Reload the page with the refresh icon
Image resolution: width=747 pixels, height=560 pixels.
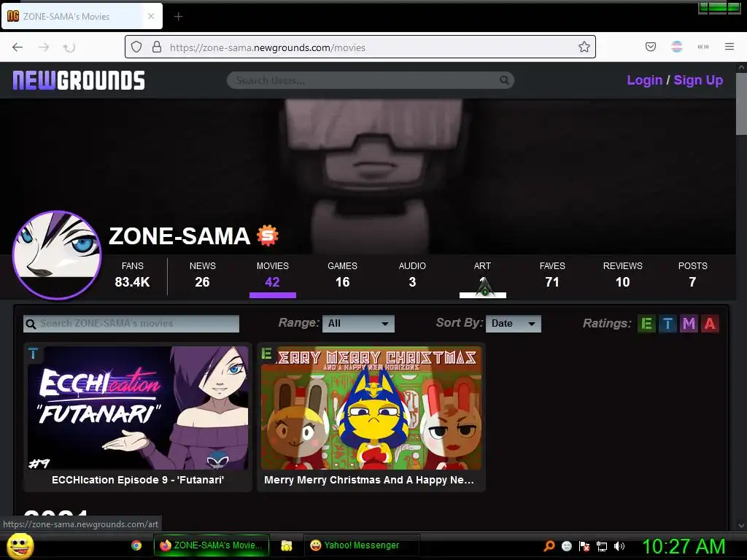click(69, 47)
